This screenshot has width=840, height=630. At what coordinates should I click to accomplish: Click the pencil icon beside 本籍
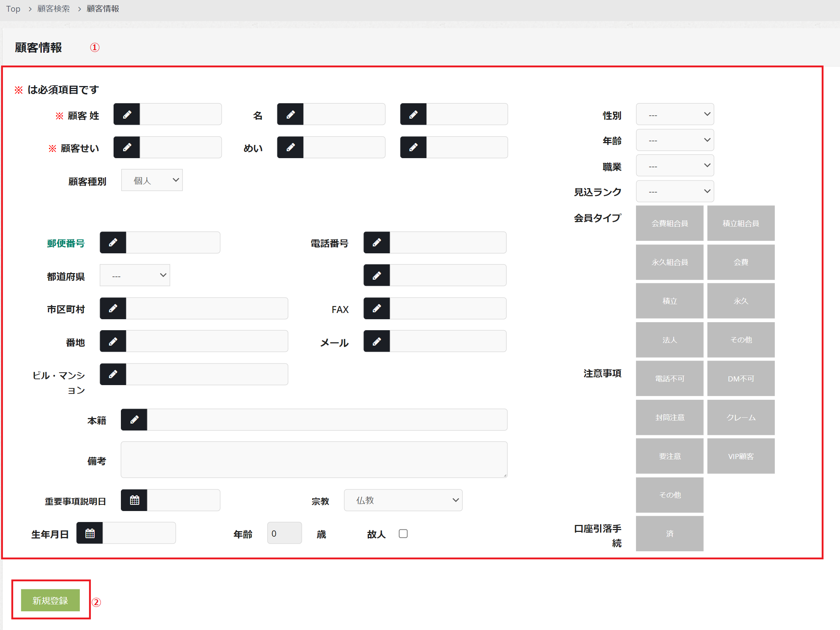134,420
